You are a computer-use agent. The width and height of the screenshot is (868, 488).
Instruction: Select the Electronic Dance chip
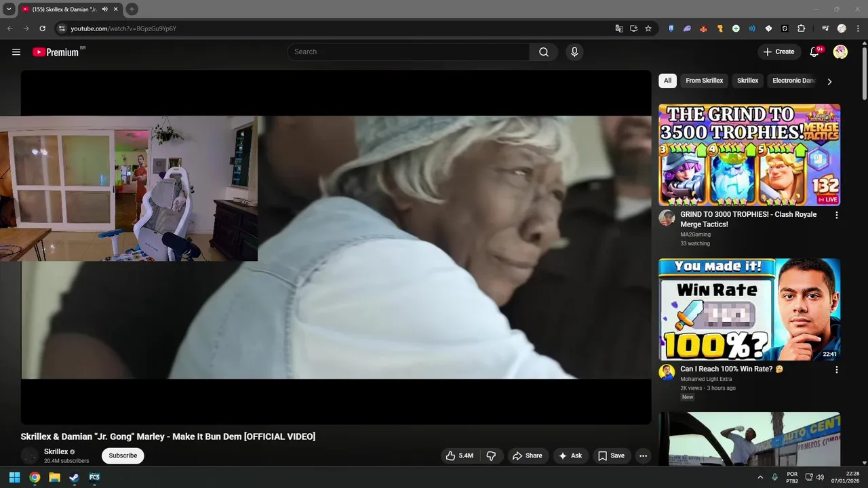793,81
